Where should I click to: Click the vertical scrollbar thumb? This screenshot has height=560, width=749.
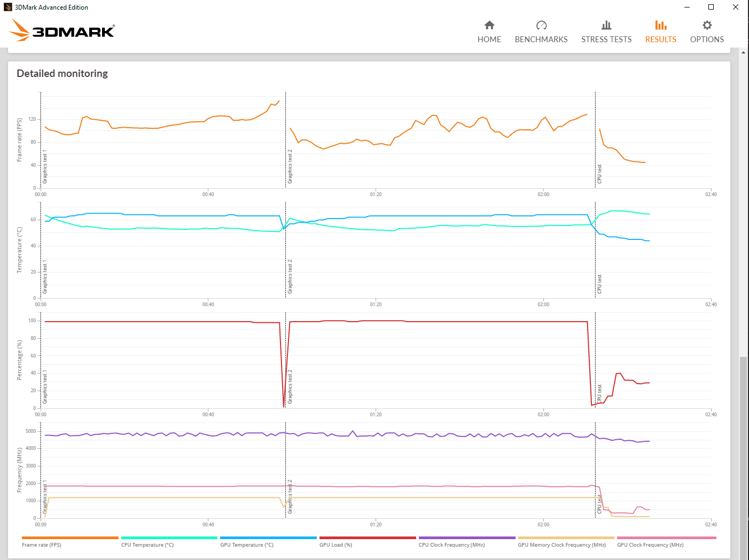(743, 458)
